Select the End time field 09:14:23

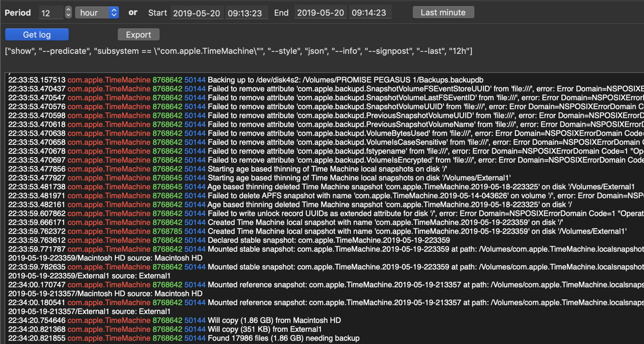pos(369,13)
